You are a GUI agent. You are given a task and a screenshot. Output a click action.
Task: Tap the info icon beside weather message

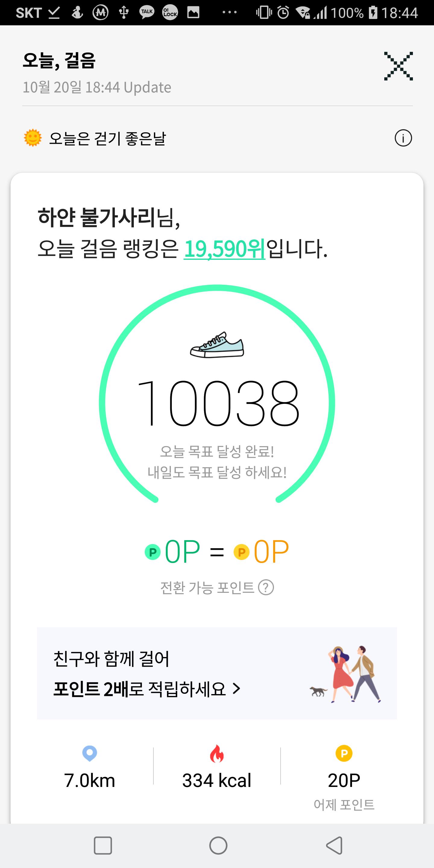click(403, 138)
